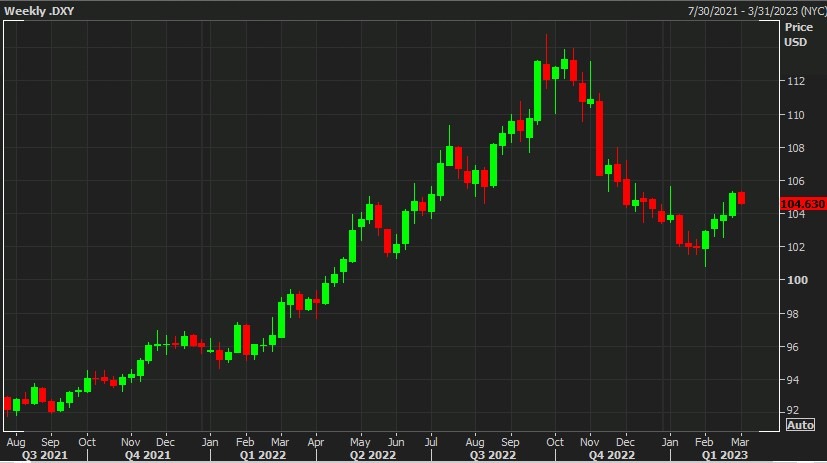Image resolution: width=827 pixels, height=463 pixels.
Task: Click the 98 price axis value
Action: [x=793, y=314]
